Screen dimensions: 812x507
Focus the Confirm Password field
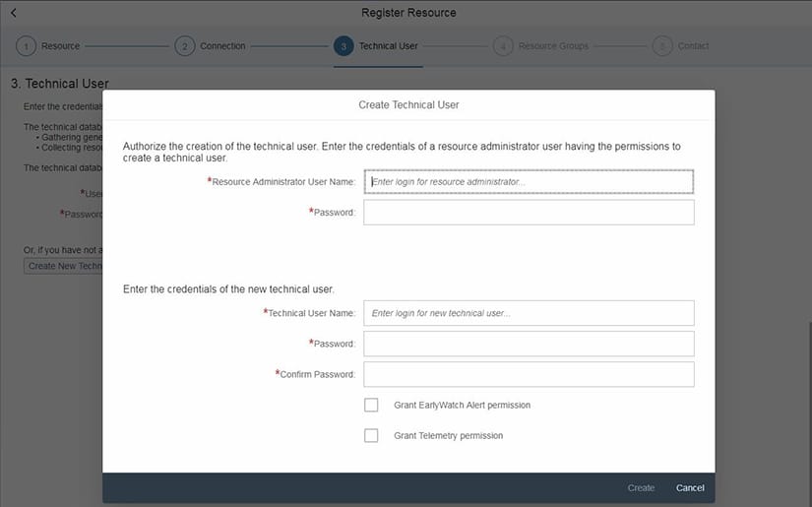529,374
